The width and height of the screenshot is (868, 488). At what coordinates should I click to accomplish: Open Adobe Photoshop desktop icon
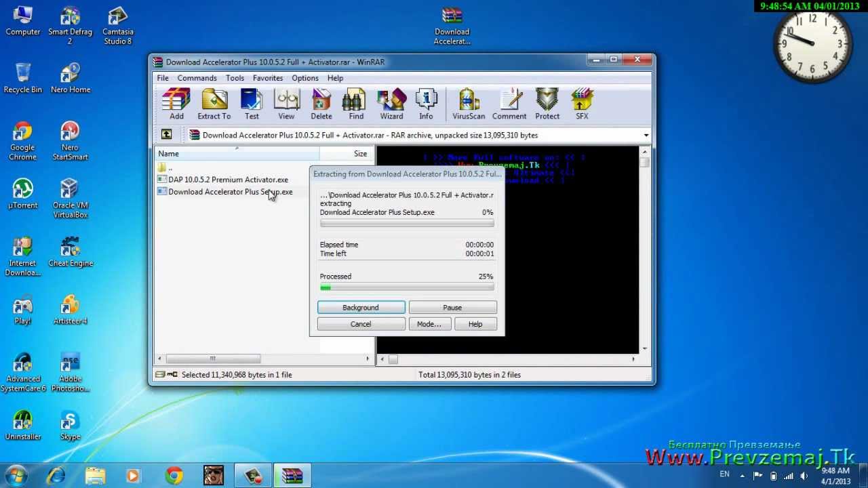(70, 373)
